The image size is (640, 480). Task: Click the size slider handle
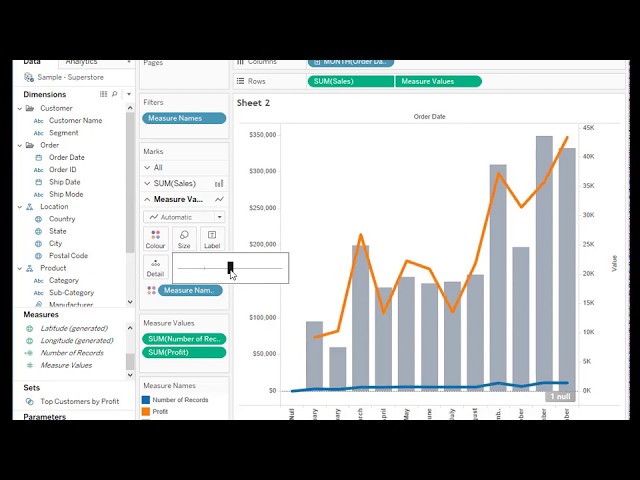pyautogui.click(x=230, y=268)
